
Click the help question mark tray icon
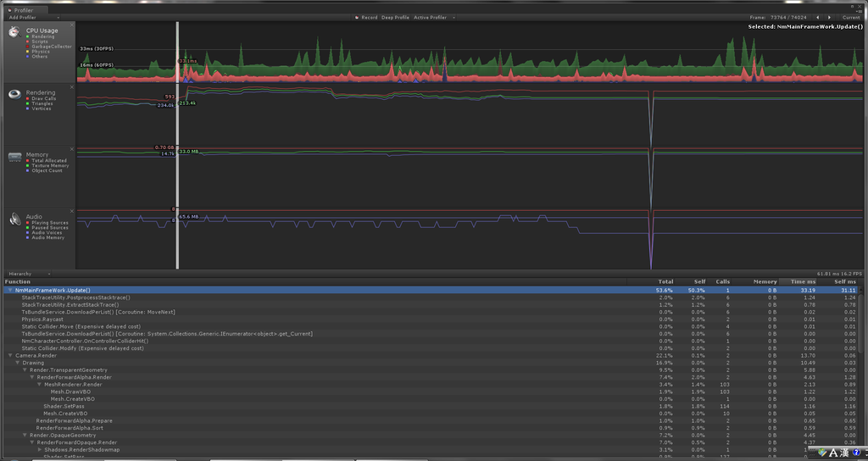pyautogui.click(x=856, y=453)
